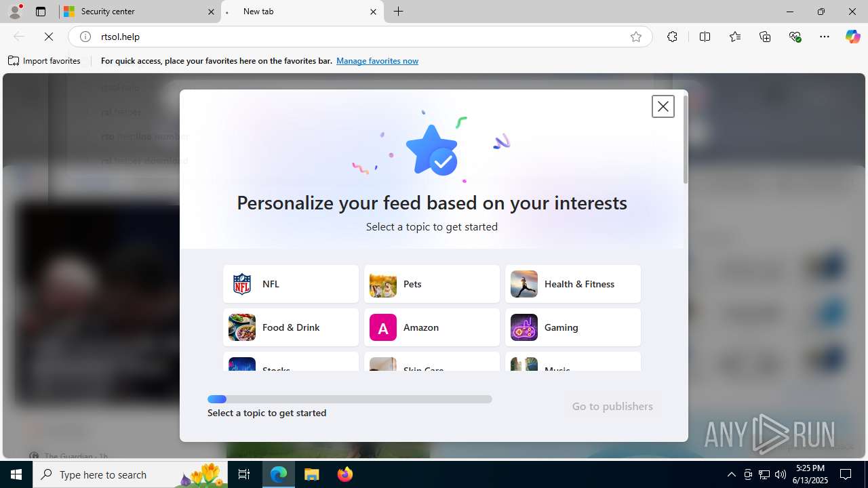Open Settings and more menu
Viewport: 868px width, 488px height.
click(825, 37)
